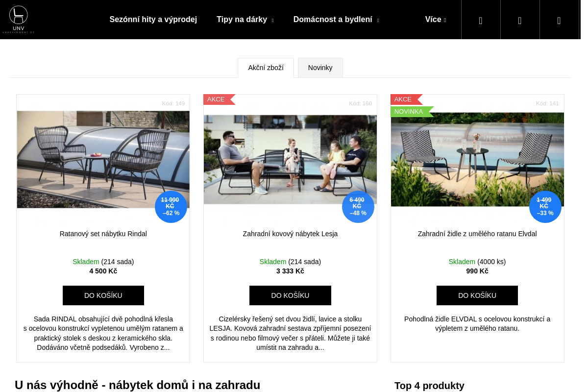Viewport: 588px width, 392px height.
Task: Add Elvdal chair to cart
Action: [477, 295]
